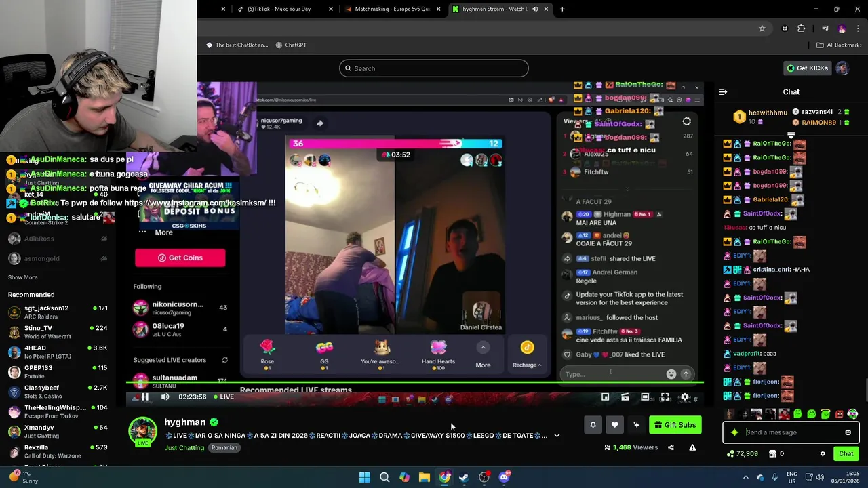
Task: Toggle theater mode on the player
Action: point(645,397)
